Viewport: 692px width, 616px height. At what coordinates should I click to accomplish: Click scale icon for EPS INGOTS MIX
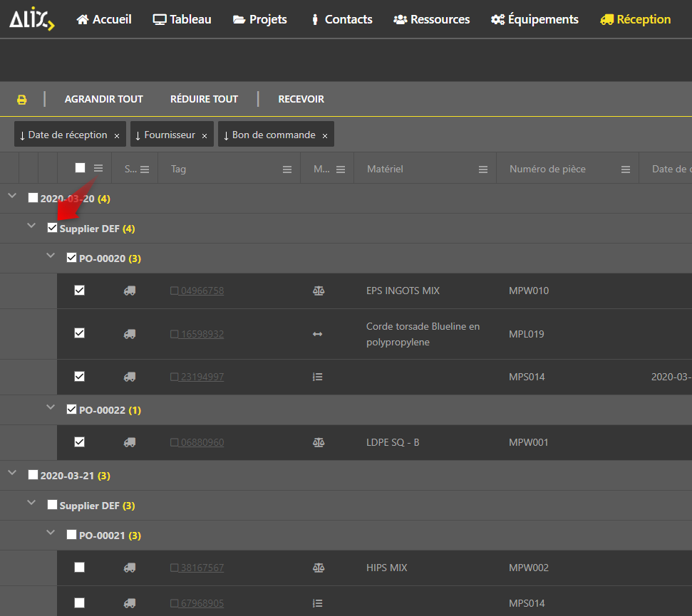(319, 291)
